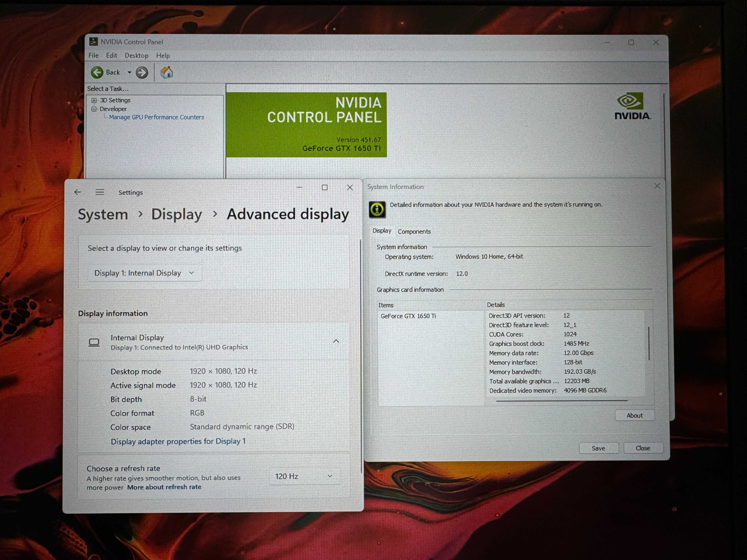Minimize the NVIDIA Control Panel window
This screenshot has height=560, width=747.
coord(607,43)
